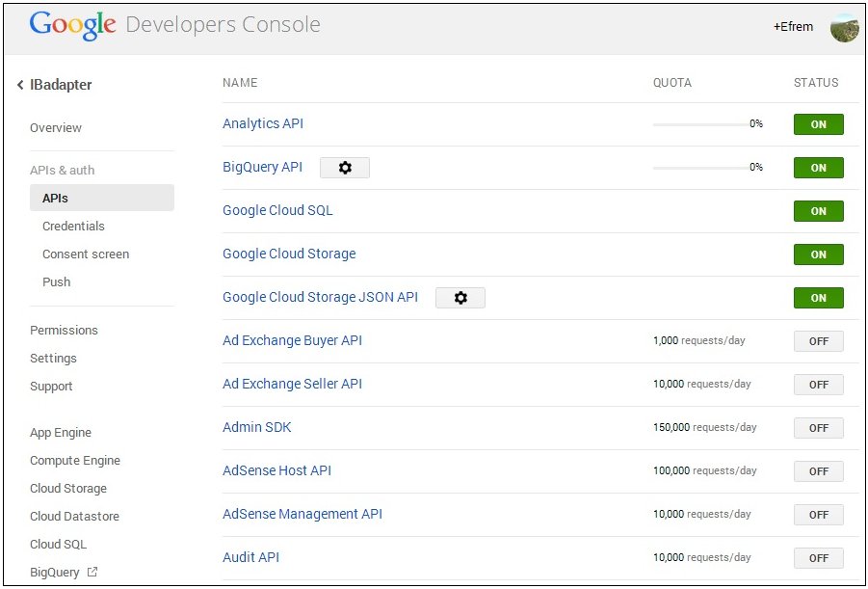Screen dimensions: 868x589
Task: Open Consent screen section
Action: point(85,254)
